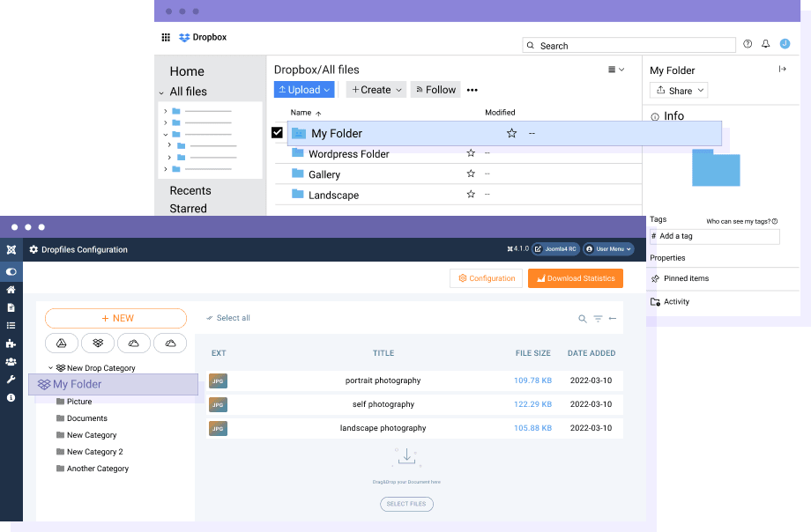Click the search magnifier in file list toolbar
This screenshot has width=811, height=532.
[x=582, y=319]
